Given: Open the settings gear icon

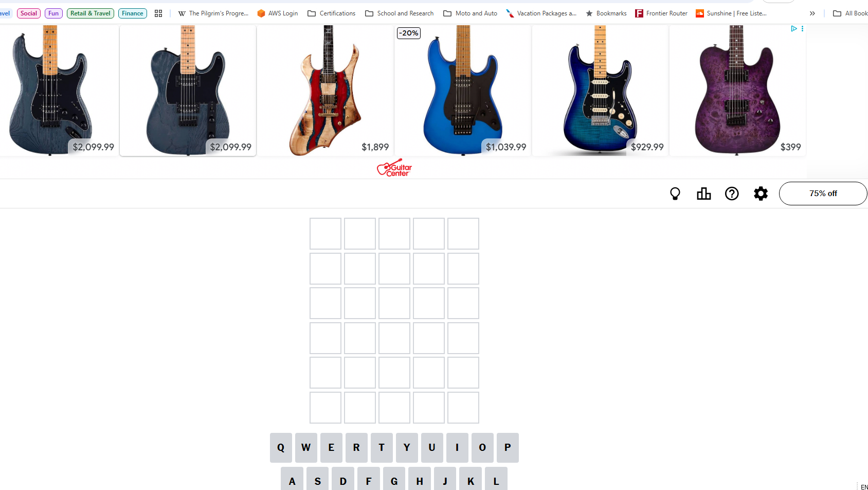Looking at the screenshot, I should tap(761, 194).
